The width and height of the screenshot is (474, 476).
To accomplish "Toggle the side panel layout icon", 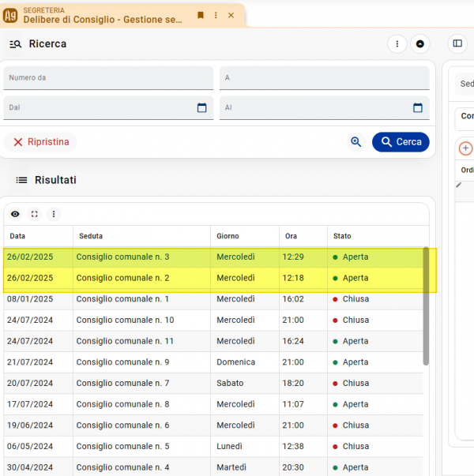I will tap(457, 43).
